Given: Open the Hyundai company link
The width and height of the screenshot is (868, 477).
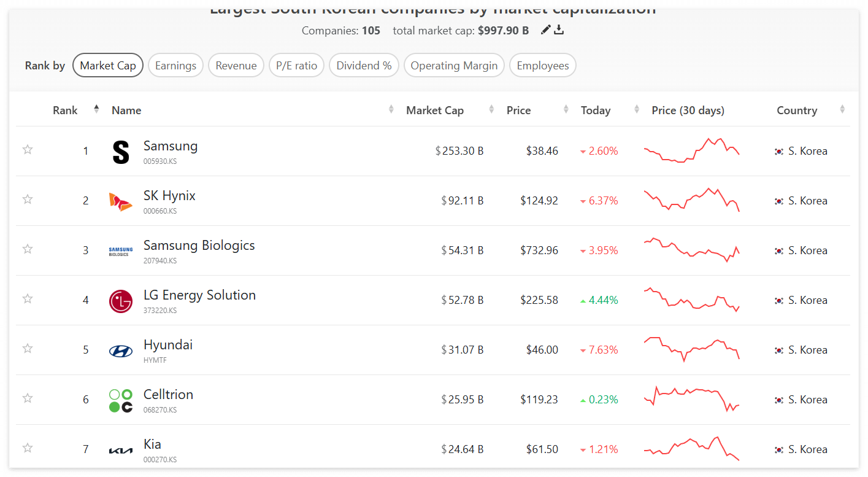Looking at the screenshot, I should [168, 345].
